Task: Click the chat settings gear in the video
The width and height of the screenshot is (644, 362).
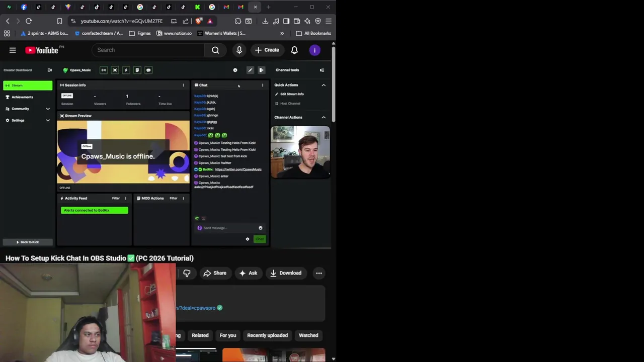Action: coord(248,239)
